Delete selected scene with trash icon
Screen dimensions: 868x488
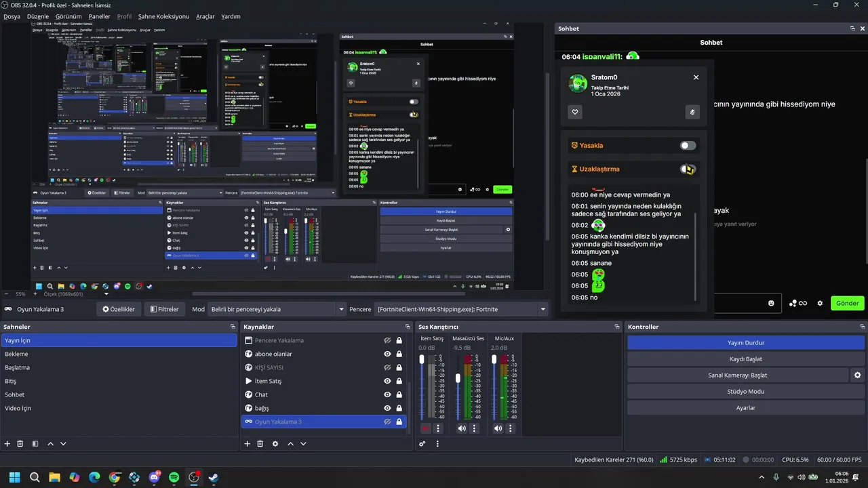click(20, 444)
